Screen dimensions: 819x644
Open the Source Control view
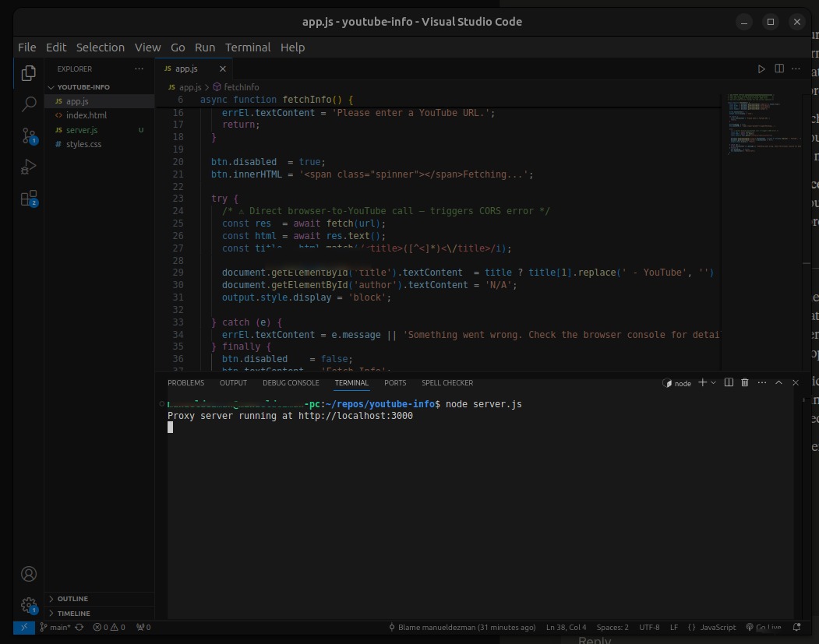click(29, 135)
